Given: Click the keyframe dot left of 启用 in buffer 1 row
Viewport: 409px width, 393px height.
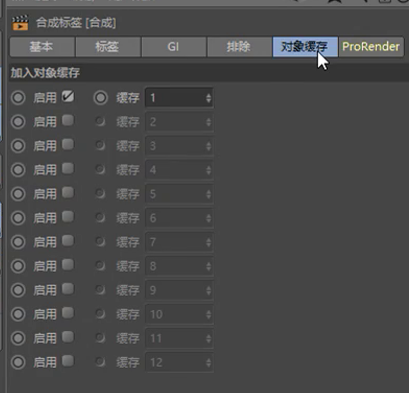Looking at the screenshot, I should coord(18,98).
